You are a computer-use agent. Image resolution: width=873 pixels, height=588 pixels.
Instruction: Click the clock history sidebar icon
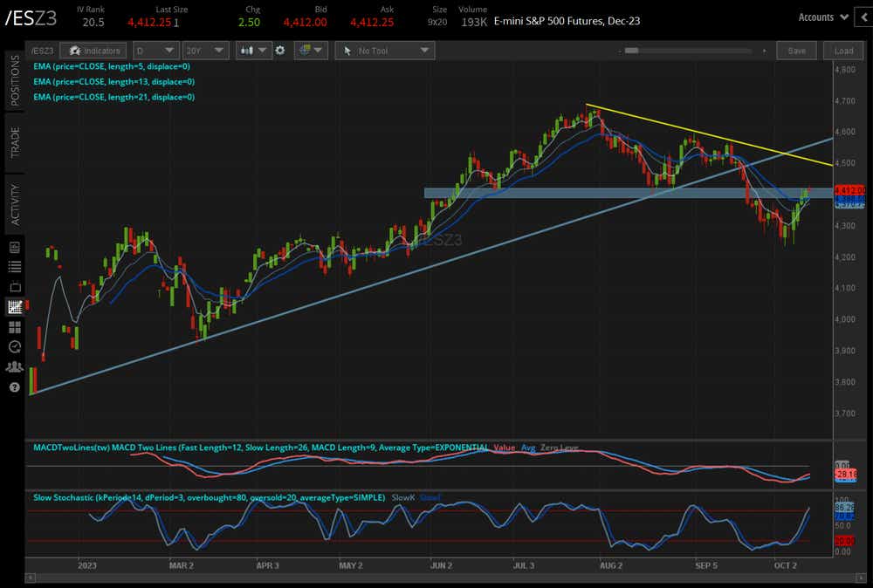[14, 347]
